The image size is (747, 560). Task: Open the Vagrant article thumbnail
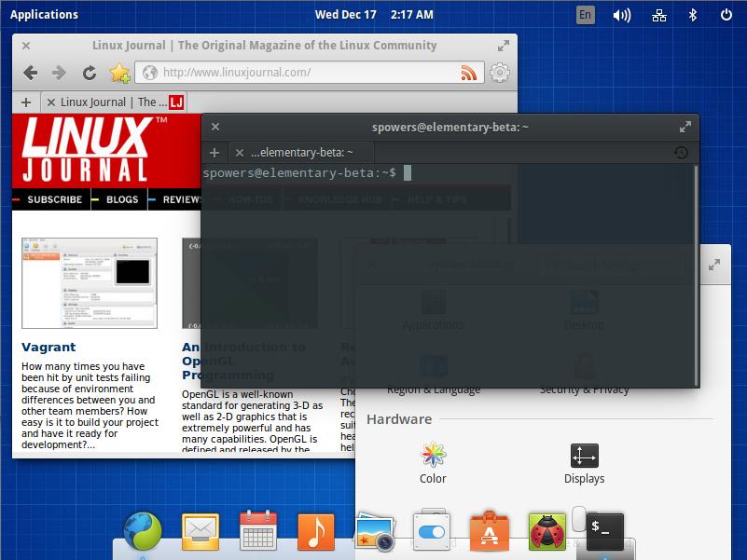click(x=90, y=283)
